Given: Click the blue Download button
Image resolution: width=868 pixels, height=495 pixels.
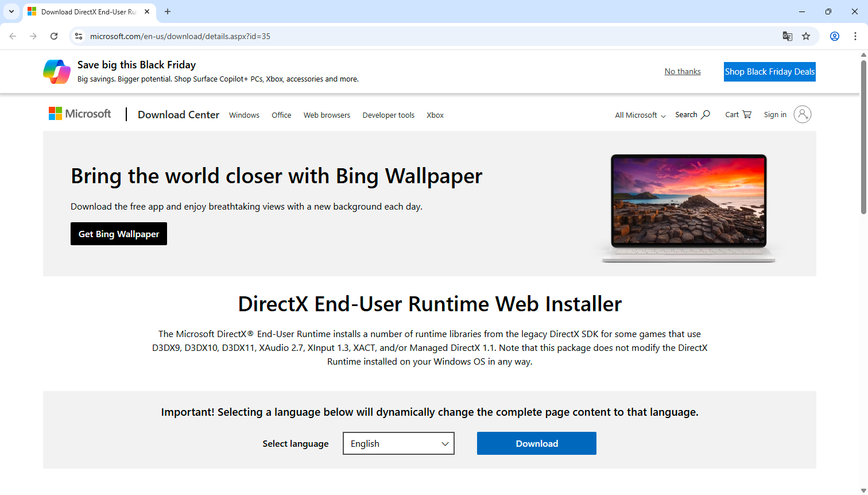Looking at the screenshot, I should point(537,443).
